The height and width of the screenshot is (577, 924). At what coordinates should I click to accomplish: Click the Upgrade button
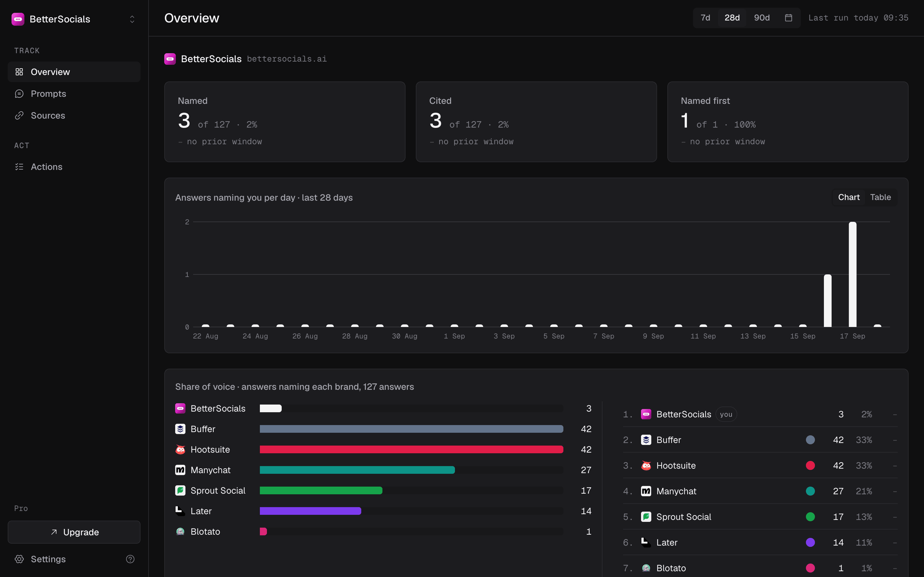click(74, 532)
